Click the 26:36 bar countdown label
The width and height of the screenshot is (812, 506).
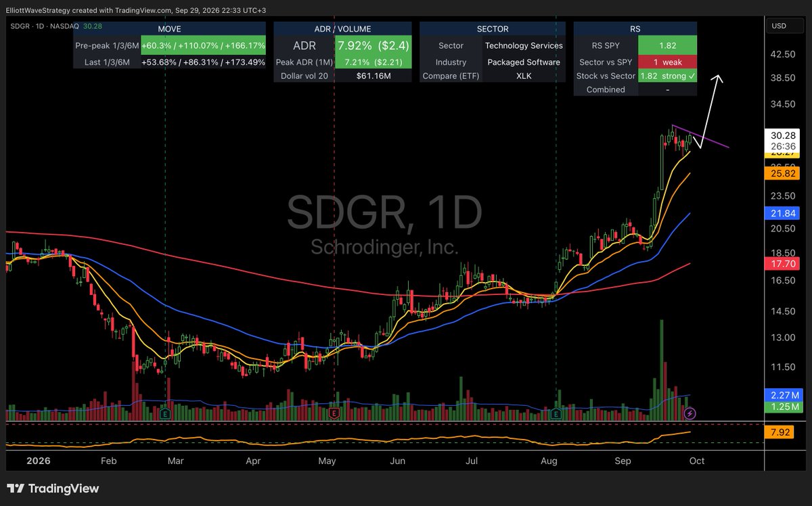pyautogui.click(x=783, y=145)
